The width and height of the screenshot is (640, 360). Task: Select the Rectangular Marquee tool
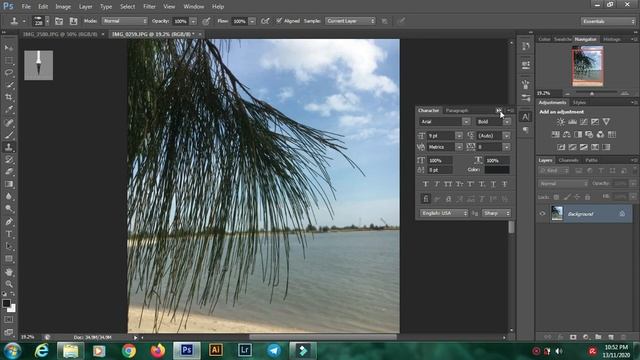coord(9,60)
